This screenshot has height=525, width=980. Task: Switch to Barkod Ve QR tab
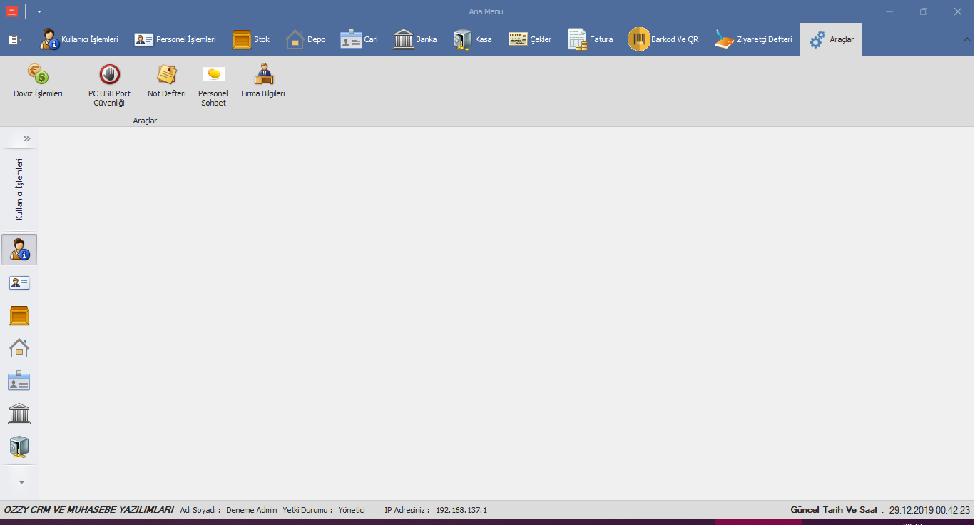(663, 39)
